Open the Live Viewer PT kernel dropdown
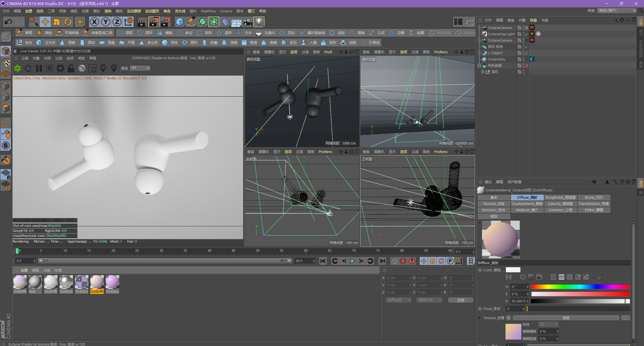644x346 pixels. (x=141, y=68)
